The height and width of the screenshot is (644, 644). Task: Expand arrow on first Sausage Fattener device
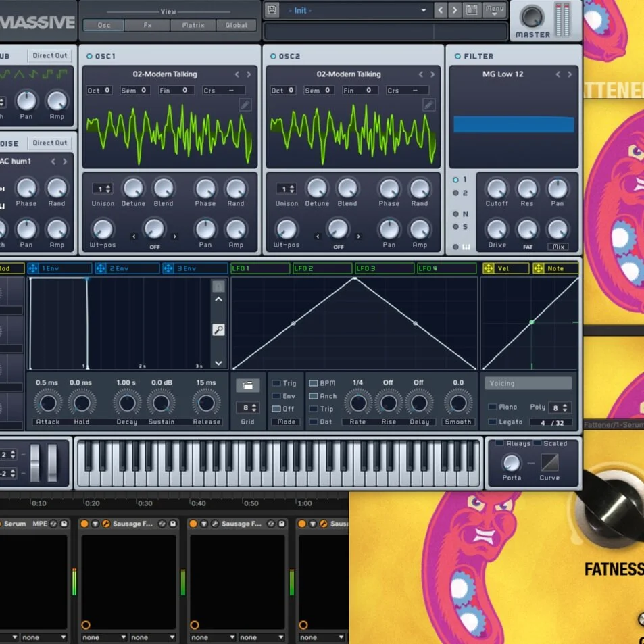tap(95, 524)
